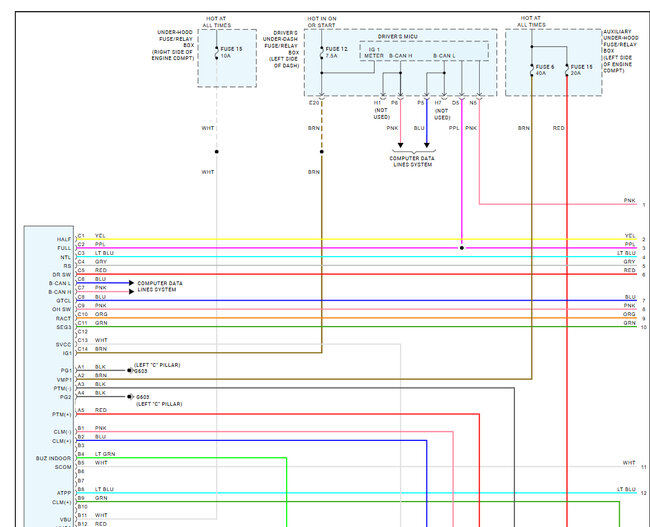Image resolution: width=650 pixels, height=527 pixels.
Task: Click pin label C1
Action: (81, 236)
